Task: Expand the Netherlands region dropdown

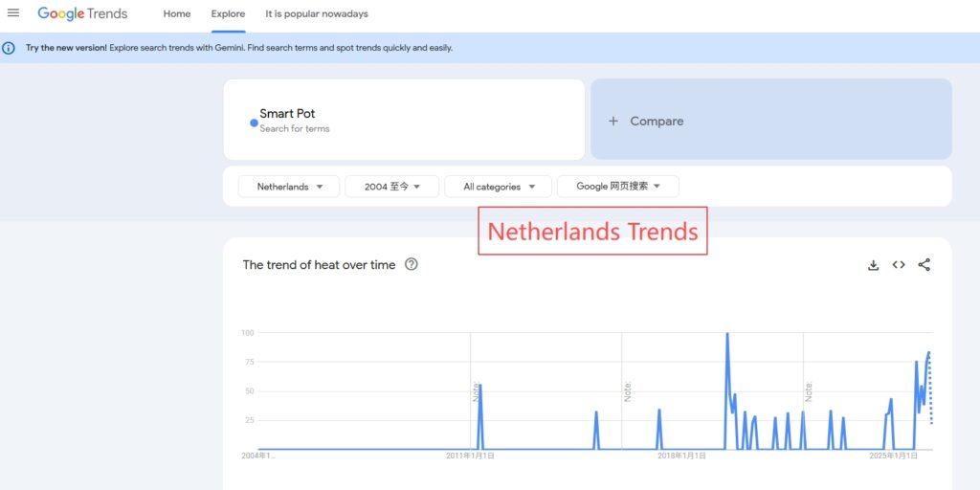Action: (x=289, y=187)
